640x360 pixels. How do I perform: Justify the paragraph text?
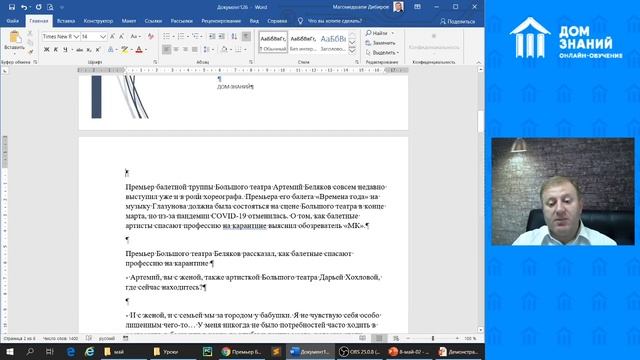pos(195,49)
